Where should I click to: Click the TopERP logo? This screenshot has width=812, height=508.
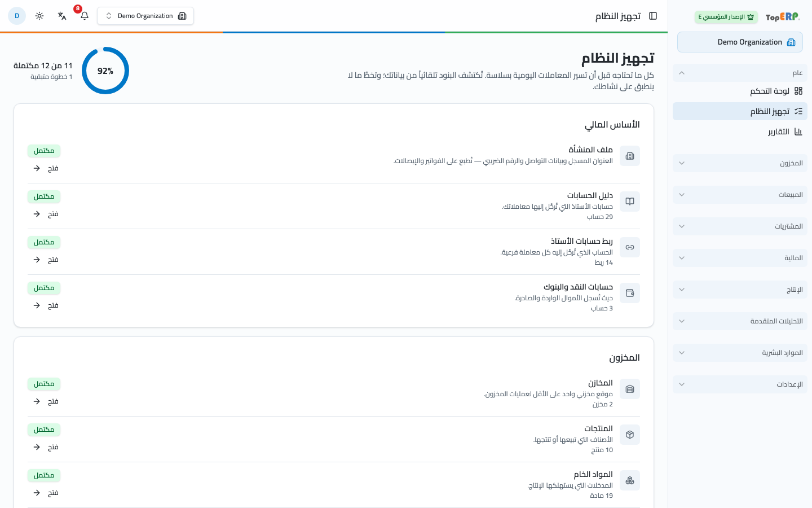coord(783,17)
